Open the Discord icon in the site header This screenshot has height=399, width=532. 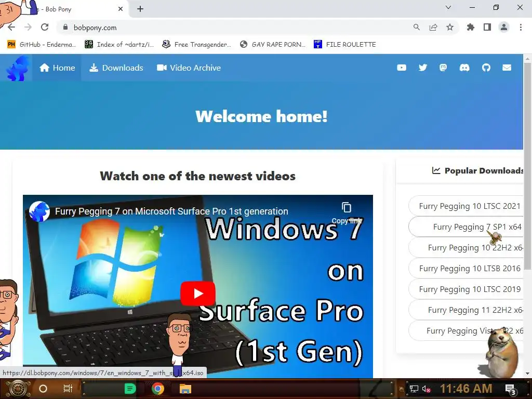[464, 68]
